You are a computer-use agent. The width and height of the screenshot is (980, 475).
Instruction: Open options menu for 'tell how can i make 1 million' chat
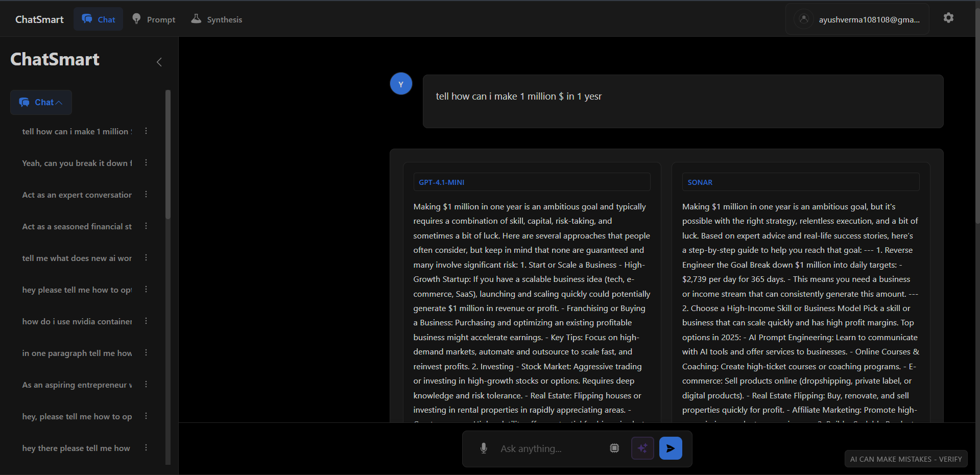click(x=146, y=131)
